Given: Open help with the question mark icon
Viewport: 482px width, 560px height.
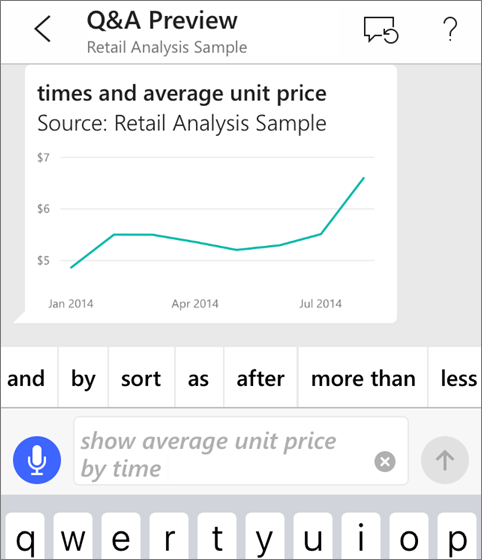Looking at the screenshot, I should [x=450, y=29].
